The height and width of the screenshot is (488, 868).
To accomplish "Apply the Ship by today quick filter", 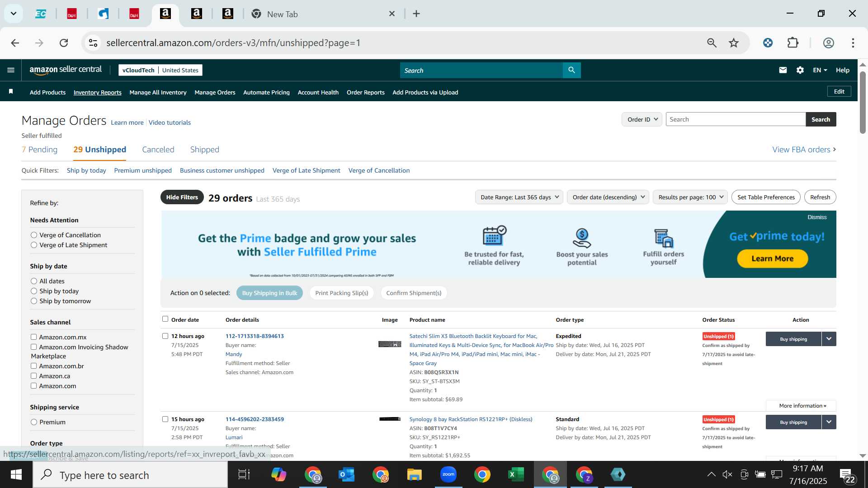I will [86, 170].
